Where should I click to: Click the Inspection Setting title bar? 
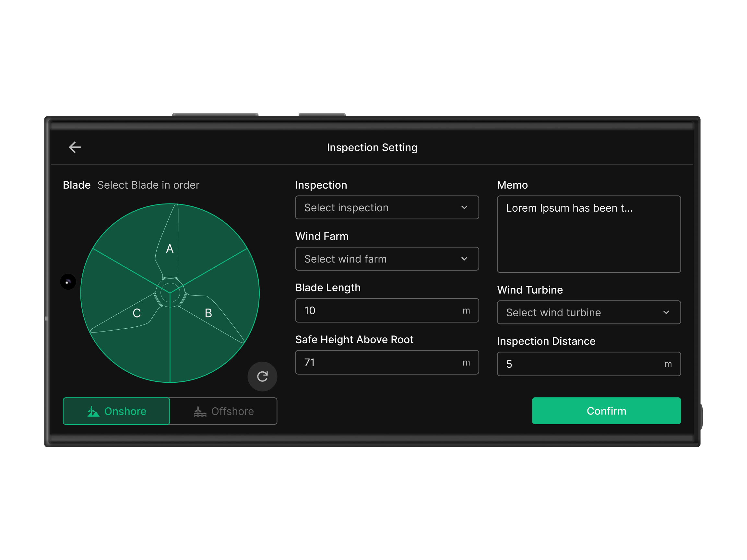(372, 147)
